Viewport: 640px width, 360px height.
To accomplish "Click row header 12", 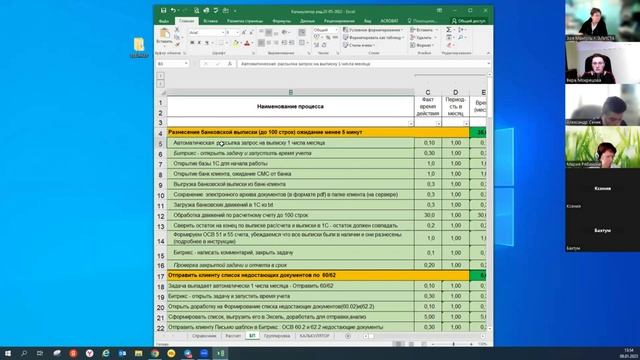I will click(x=160, y=216).
